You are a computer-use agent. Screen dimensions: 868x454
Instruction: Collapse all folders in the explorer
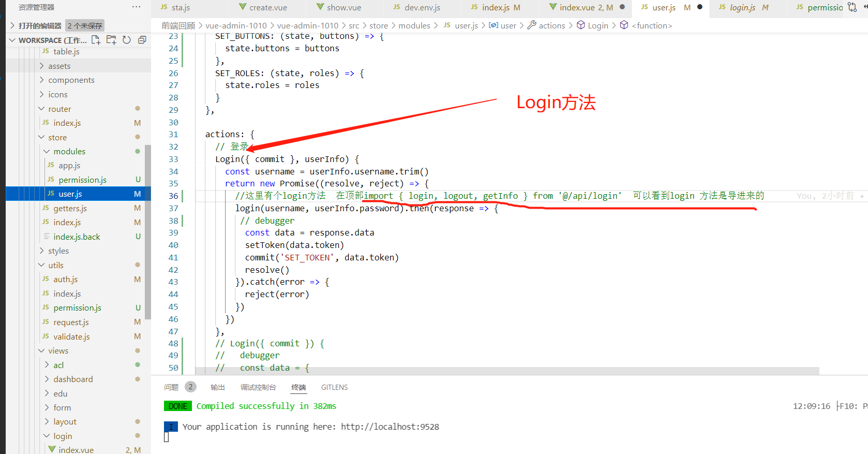(142, 40)
